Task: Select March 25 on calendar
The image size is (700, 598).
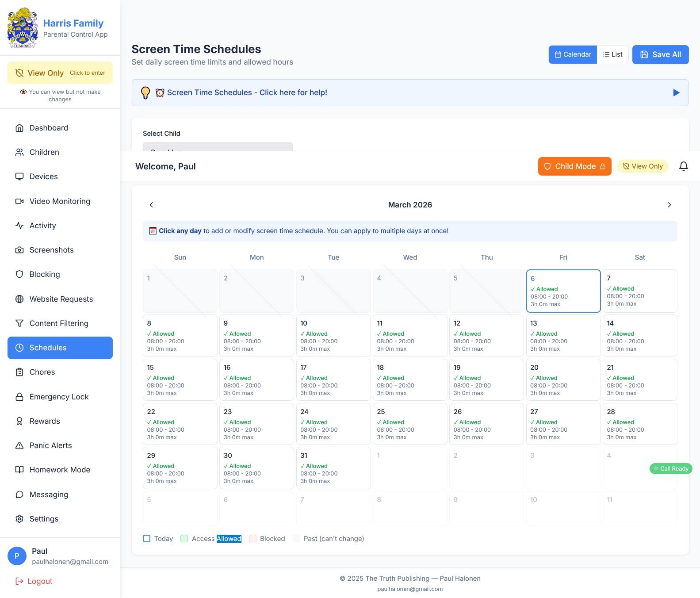Action: point(410,424)
